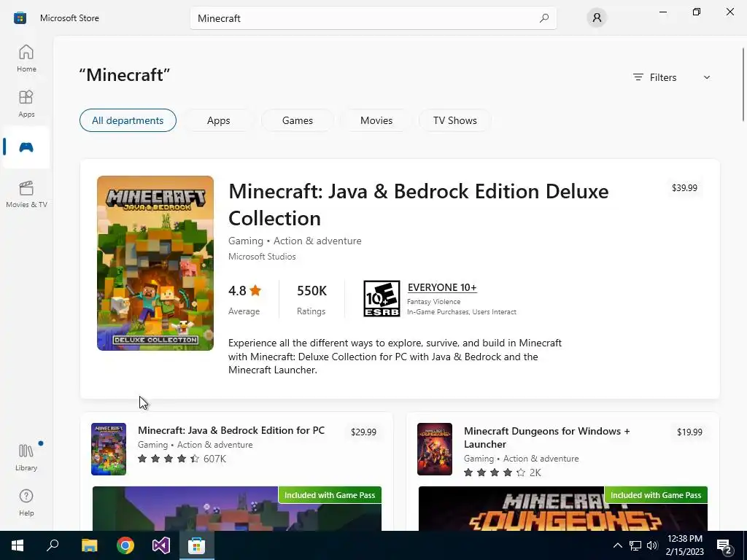The image size is (747, 560).
Task: Click the EVERYONE 10+ rating link
Action: click(x=442, y=287)
